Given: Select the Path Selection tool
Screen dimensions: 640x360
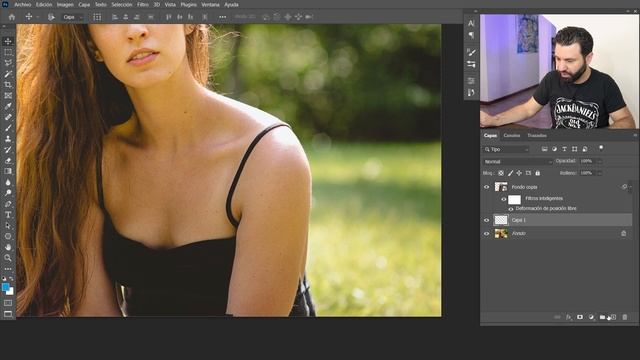Looking at the screenshot, I should [8, 225].
